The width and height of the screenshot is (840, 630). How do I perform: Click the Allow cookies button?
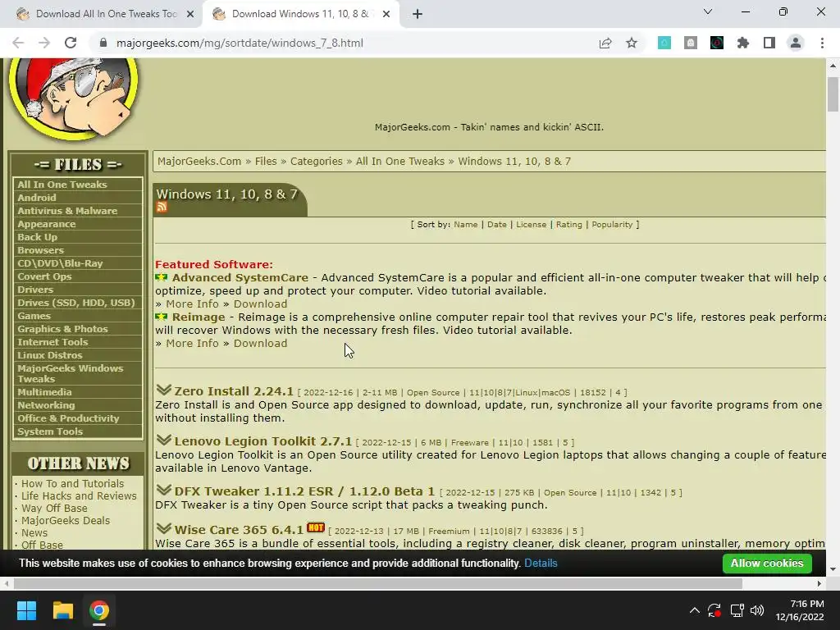tap(767, 563)
